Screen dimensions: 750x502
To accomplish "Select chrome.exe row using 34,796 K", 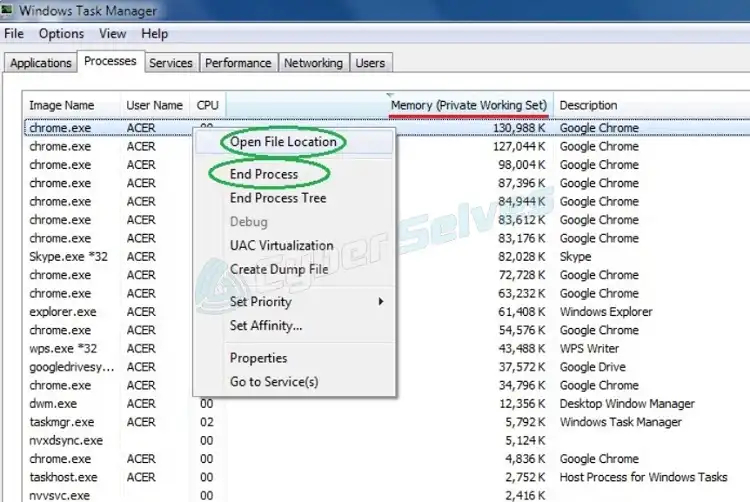I will point(522,385).
